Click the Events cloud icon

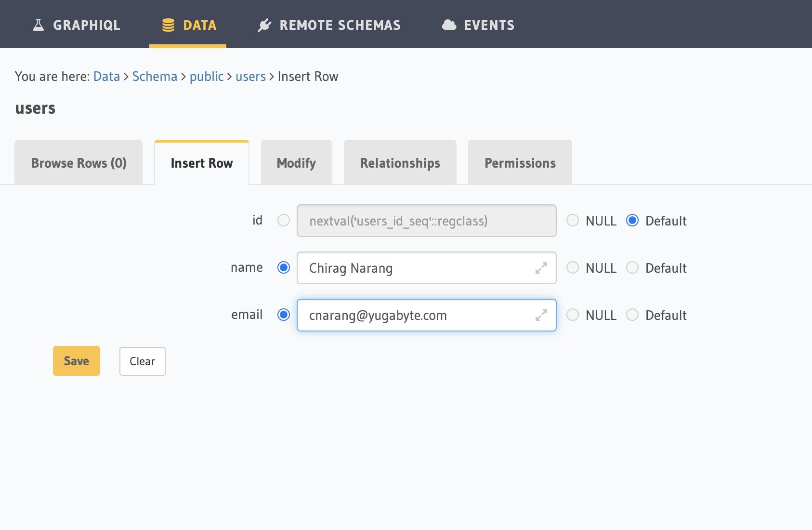[449, 25]
